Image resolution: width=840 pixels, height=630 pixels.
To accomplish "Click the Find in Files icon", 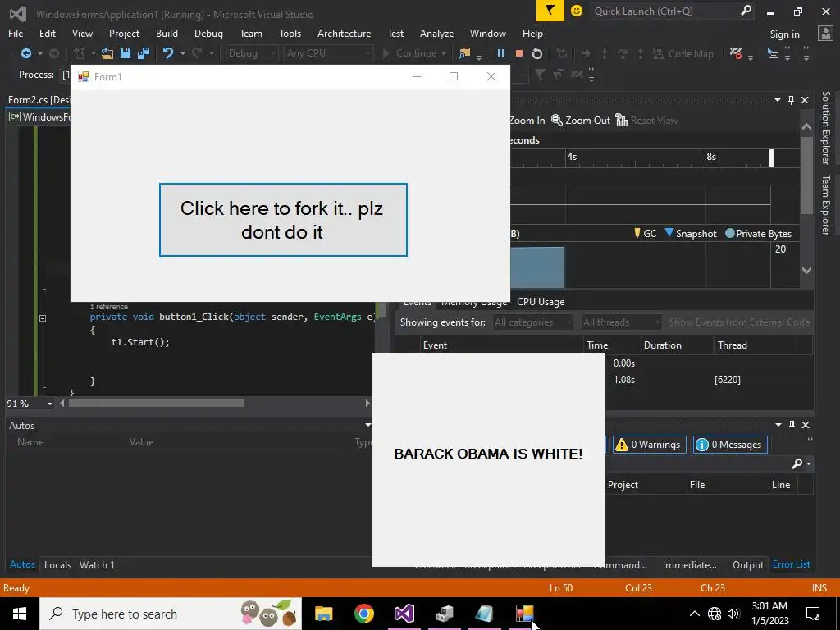I will (x=464, y=53).
